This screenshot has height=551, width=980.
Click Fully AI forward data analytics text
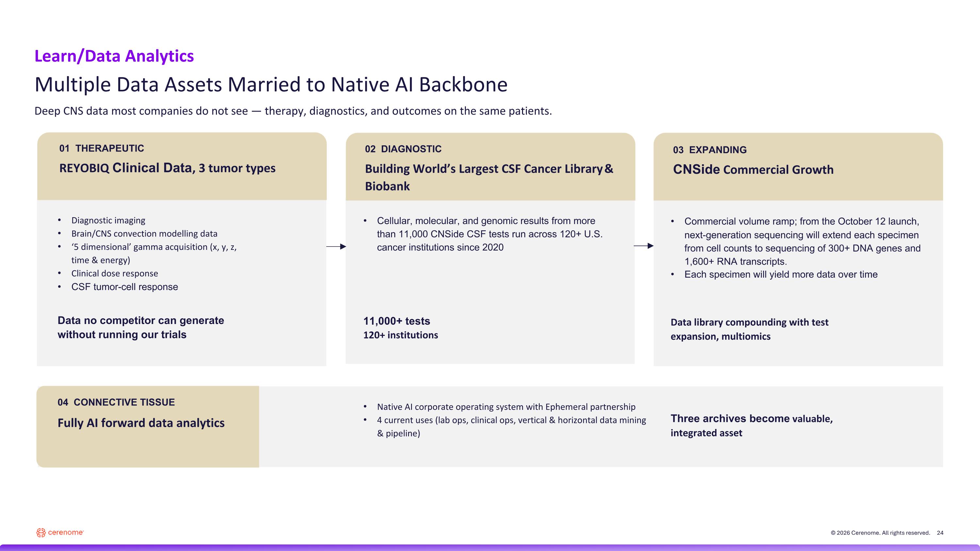coord(141,423)
